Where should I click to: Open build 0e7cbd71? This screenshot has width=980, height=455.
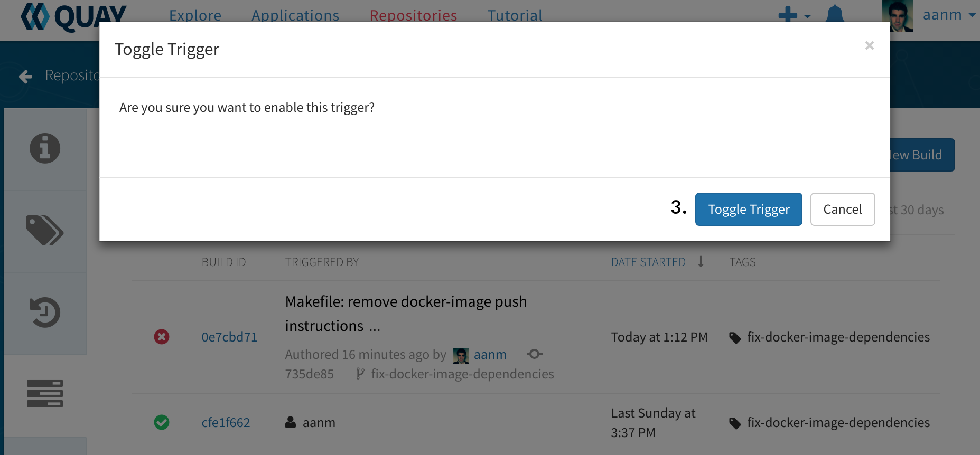[229, 337]
